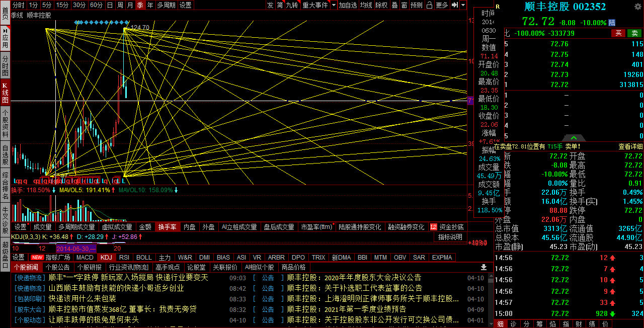Select the 季 quarterly period tab
The height and width of the screenshot is (328, 644).
click(x=139, y=5)
